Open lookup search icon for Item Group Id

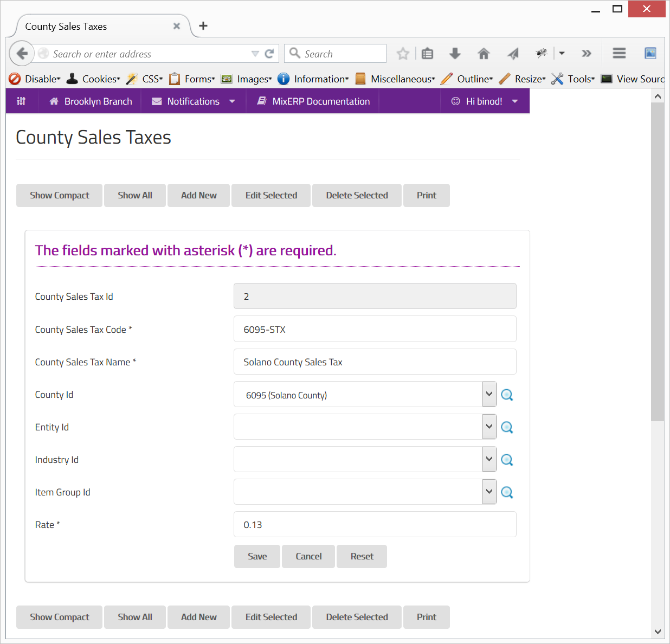coord(507,492)
